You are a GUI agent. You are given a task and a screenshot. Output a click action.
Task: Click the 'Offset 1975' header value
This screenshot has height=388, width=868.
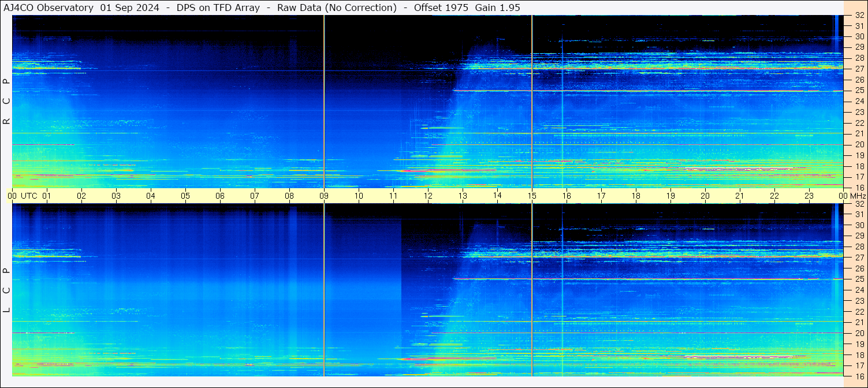[441, 8]
